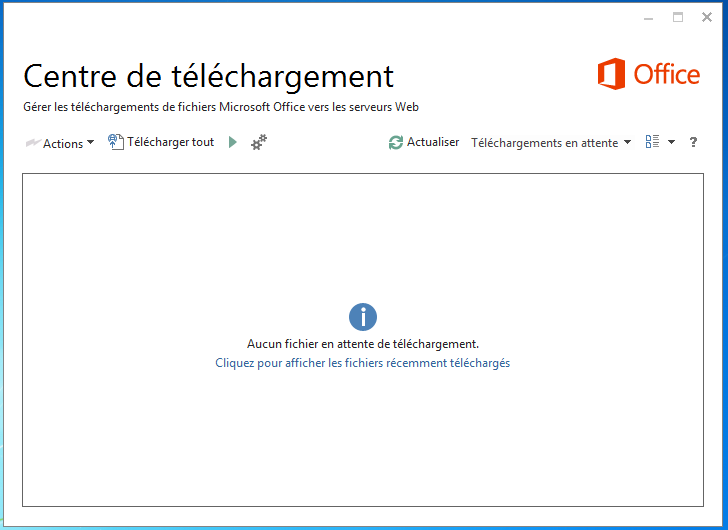Click the Centre de téléchargement heading
This screenshot has width=728, height=530.
[x=208, y=76]
